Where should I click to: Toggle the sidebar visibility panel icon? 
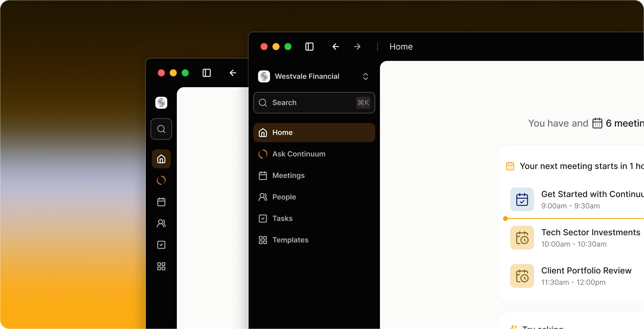point(309,47)
